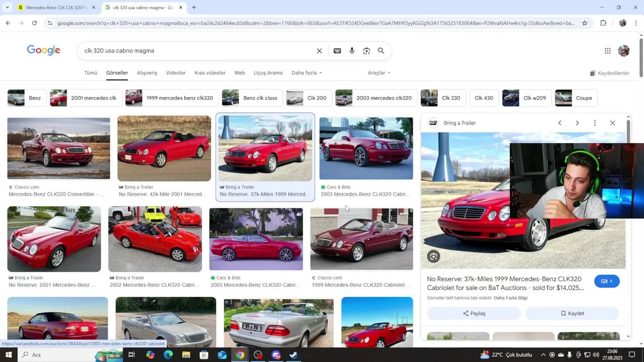Submit search with the magnifier icon
The image size is (644, 362).
tap(381, 51)
